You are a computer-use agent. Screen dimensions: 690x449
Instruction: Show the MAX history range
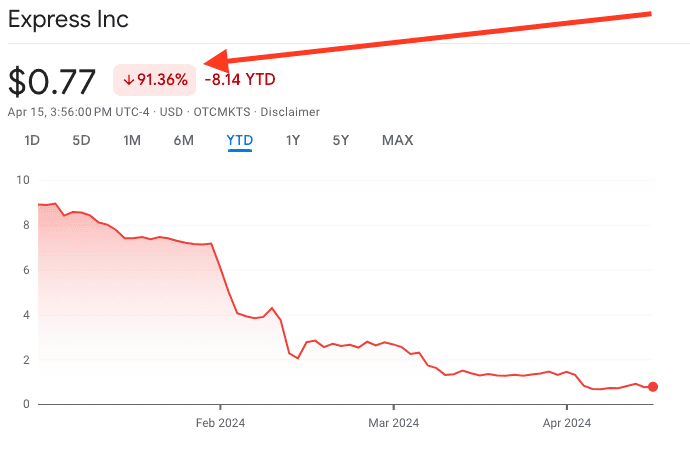tap(398, 140)
